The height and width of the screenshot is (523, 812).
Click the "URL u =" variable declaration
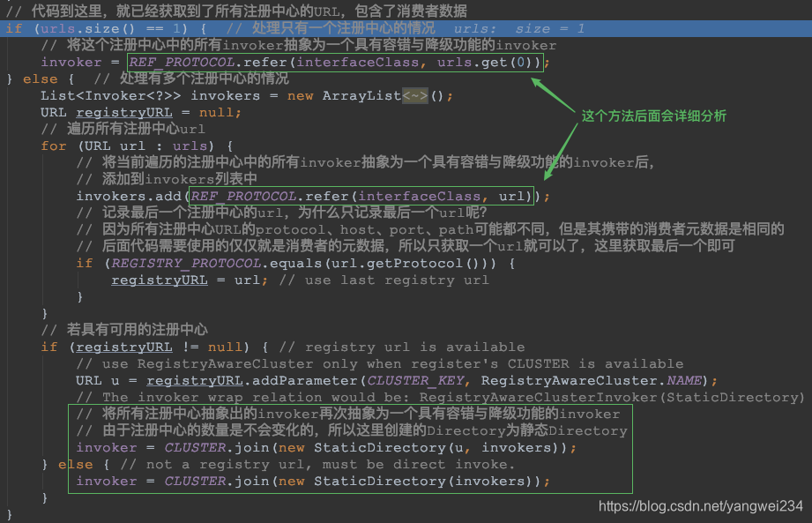pyautogui.click(x=106, y=381)
